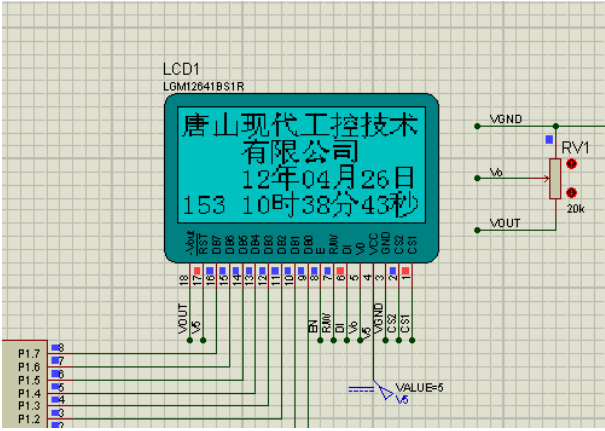Select the VGND terminal label near RV1

(x=506, y=119)
